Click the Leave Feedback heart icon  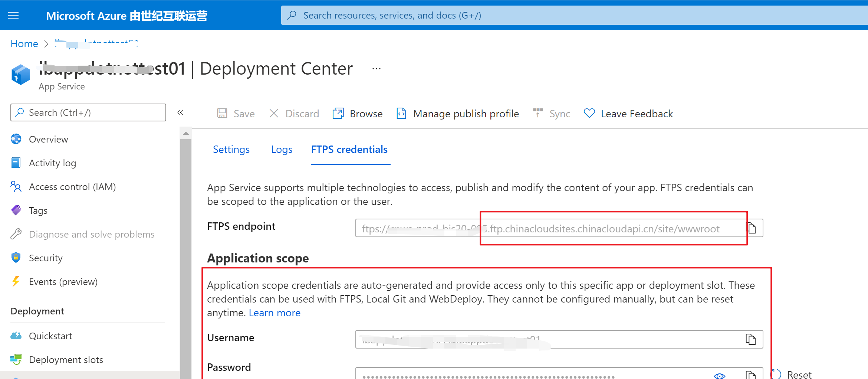point(589,113)
